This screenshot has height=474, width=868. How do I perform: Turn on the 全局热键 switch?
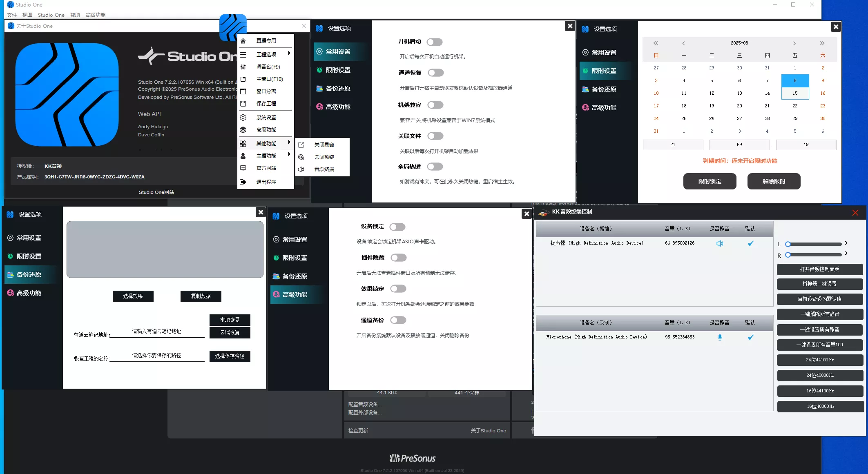pyautogui.click(x=435, y=167)
